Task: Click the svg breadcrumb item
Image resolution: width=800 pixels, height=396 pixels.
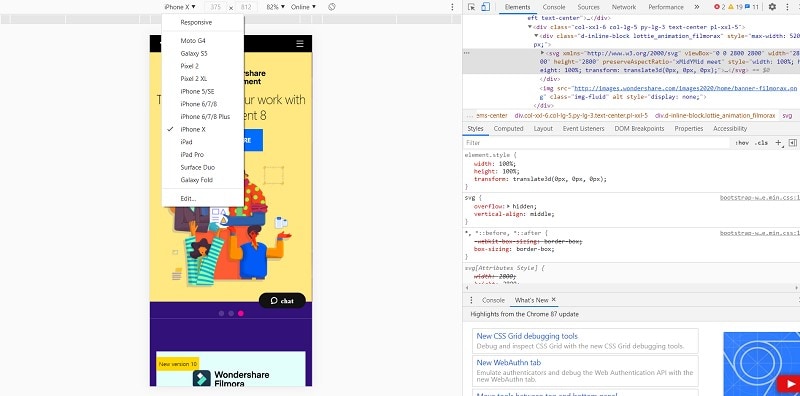Action: pyautogui.click(x=787, y=116)
